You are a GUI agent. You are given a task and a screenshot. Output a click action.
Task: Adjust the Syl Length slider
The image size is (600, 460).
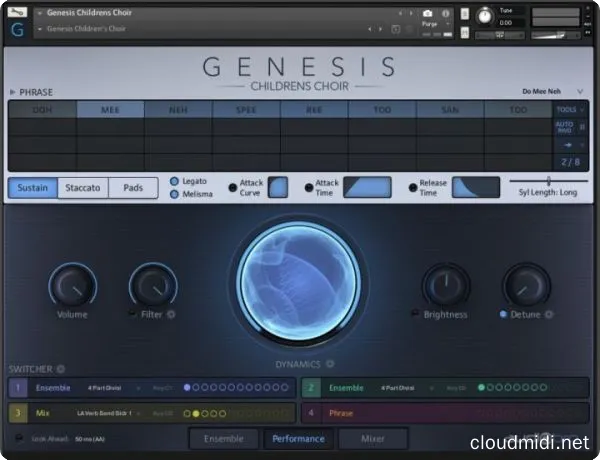click(549, 181)
